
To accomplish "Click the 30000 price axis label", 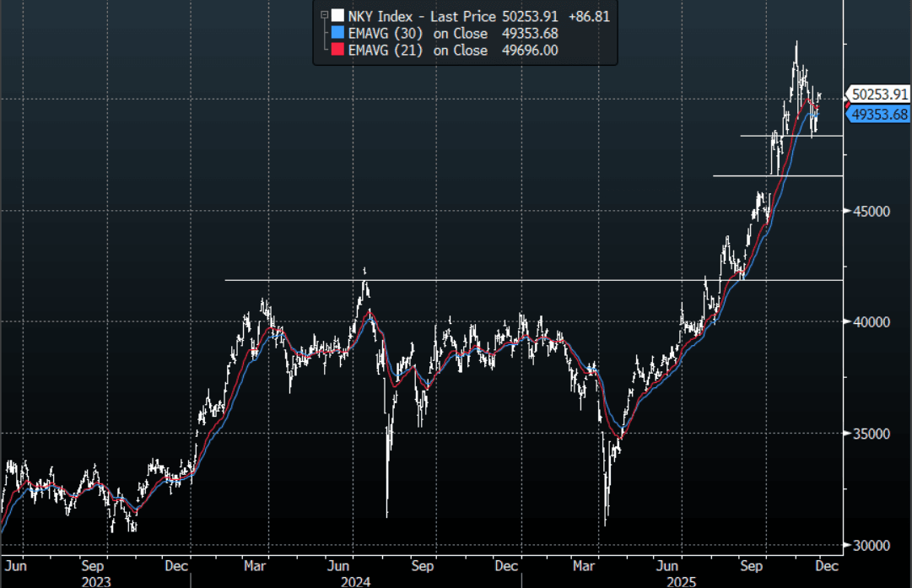I will coord(869,545).
